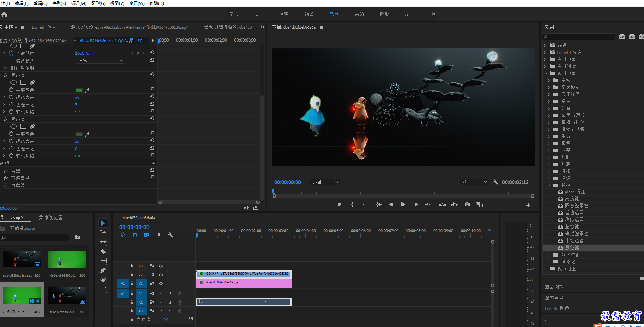Go to In point in program monitor

[379, 205]
